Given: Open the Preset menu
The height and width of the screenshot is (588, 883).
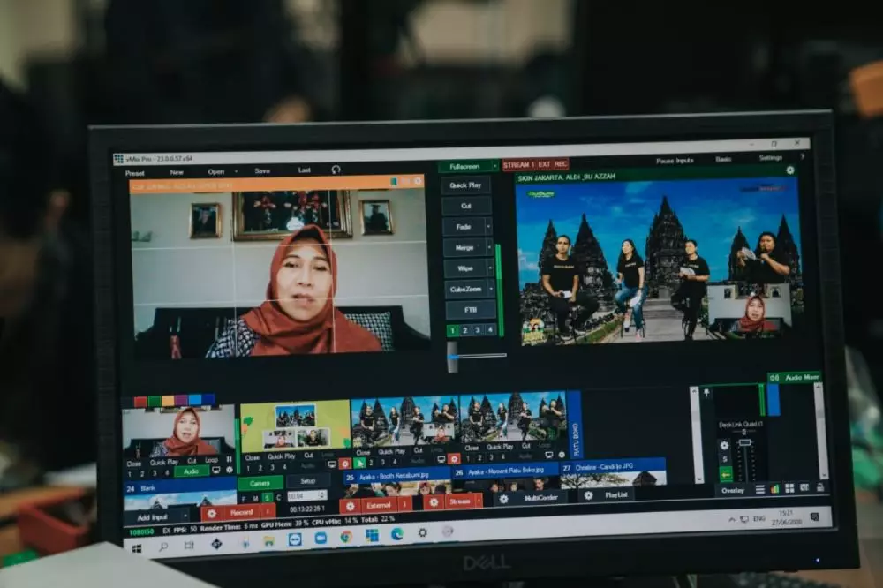Looking at the screenshot, I should coord(135,173).
